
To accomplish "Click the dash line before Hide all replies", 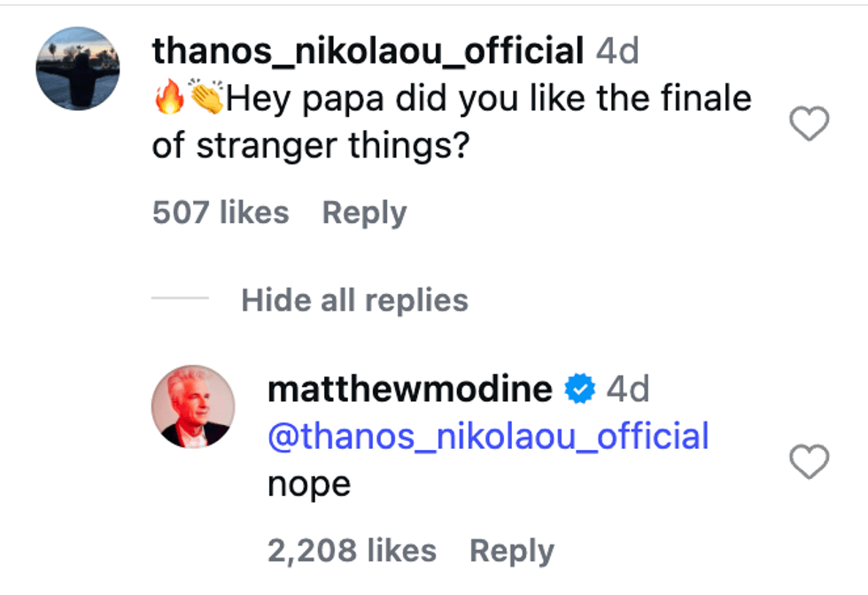I will click(180, 299).
